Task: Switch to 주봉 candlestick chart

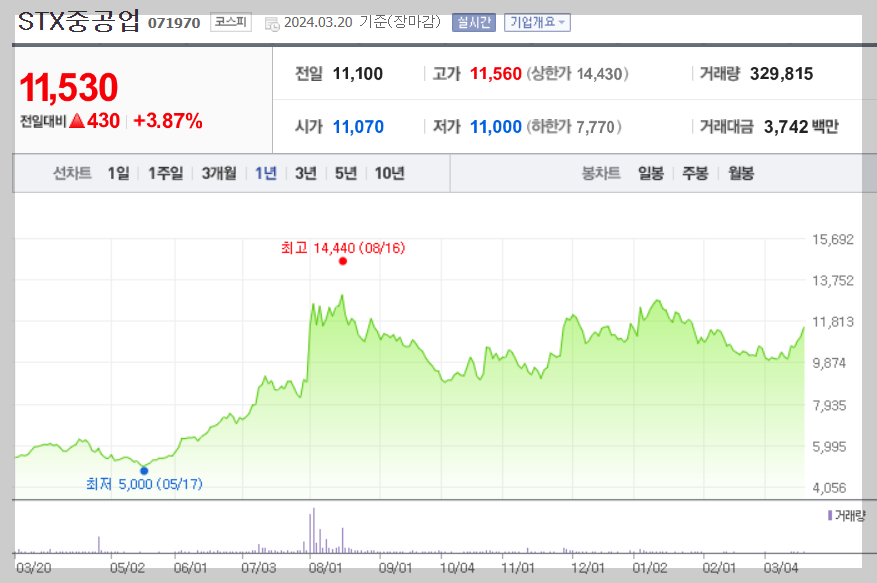Action: point(695,173)
